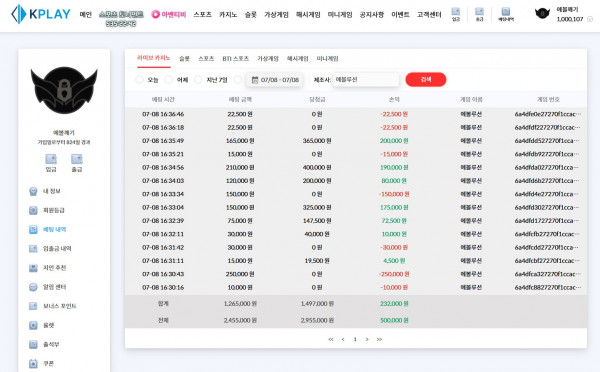This screenshot has height=372, width=600.
Task: Open 공지사항 in the top navigation
Action: coord(372,15)
